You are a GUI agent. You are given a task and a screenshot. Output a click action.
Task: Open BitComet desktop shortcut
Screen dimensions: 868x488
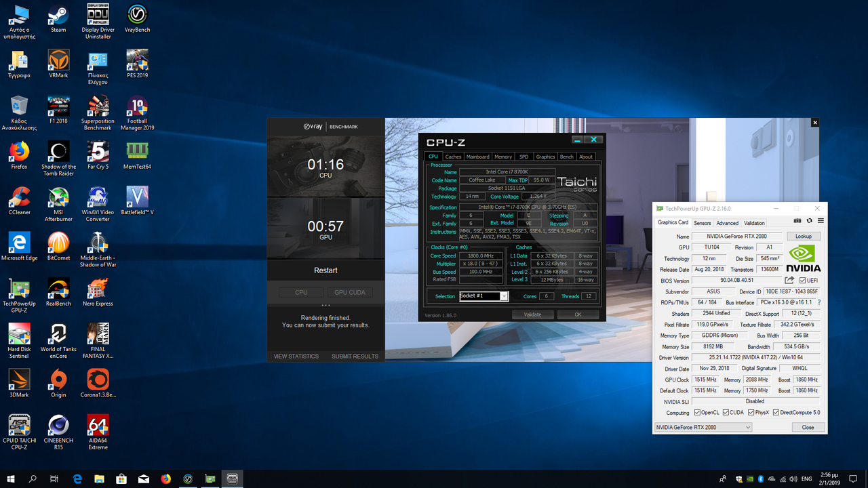[x=58, y=246]
